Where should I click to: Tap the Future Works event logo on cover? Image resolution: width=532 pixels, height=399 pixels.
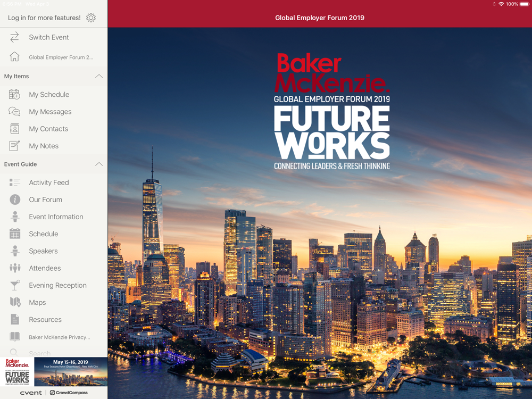[332, 111]
